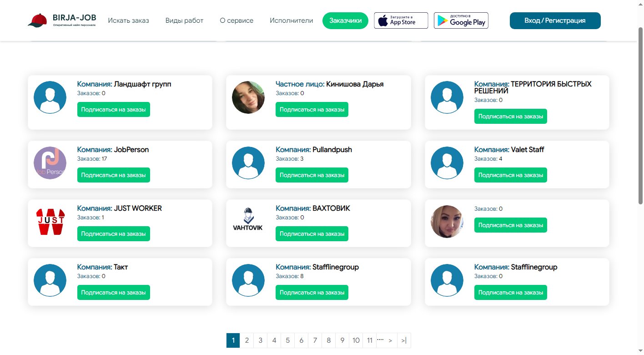
Task: Go to pagination page 5
Action: pyautogui.click(x=287, y=340)
